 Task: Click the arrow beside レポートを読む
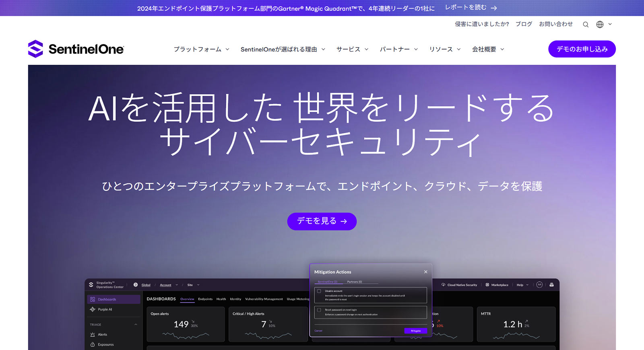[494, 8]
